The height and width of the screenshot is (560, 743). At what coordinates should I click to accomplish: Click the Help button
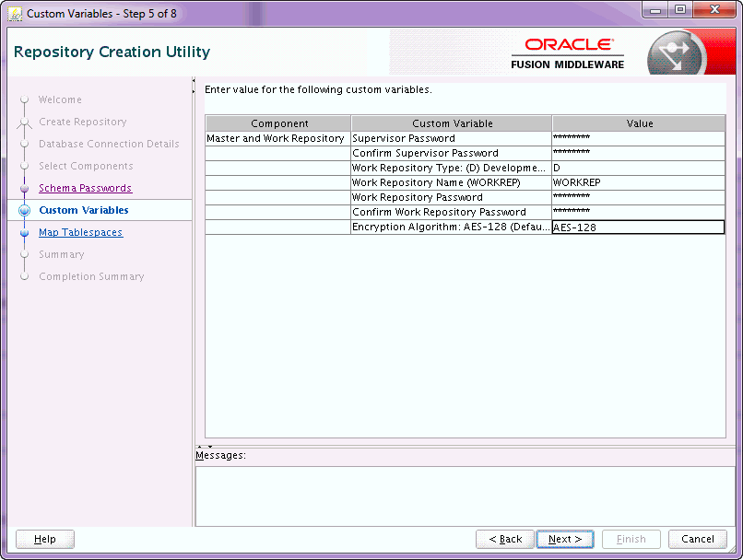[x=45, y=539]
